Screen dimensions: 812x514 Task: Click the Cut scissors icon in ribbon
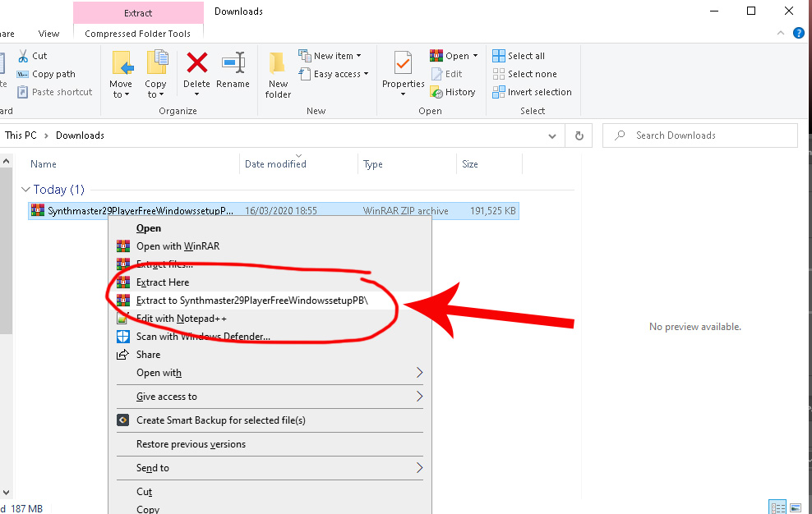pyautogui.click(x=23, y=56)
